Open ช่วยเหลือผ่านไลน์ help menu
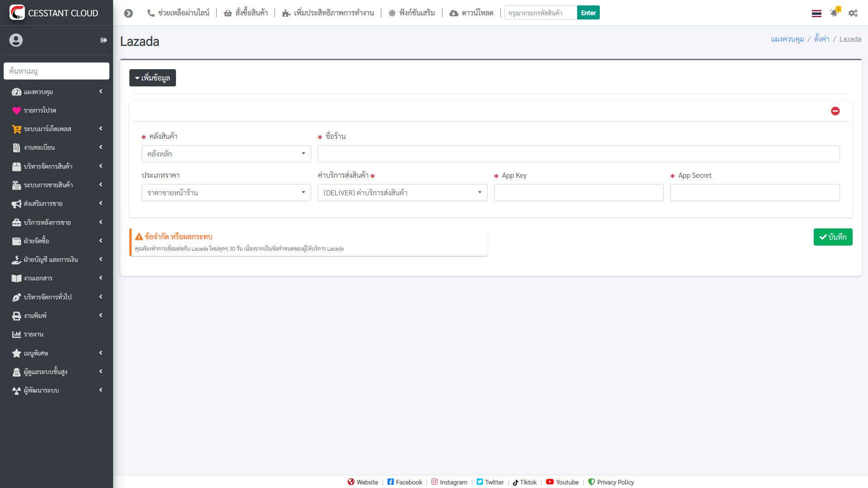868x488 pixels. (178, 13)
